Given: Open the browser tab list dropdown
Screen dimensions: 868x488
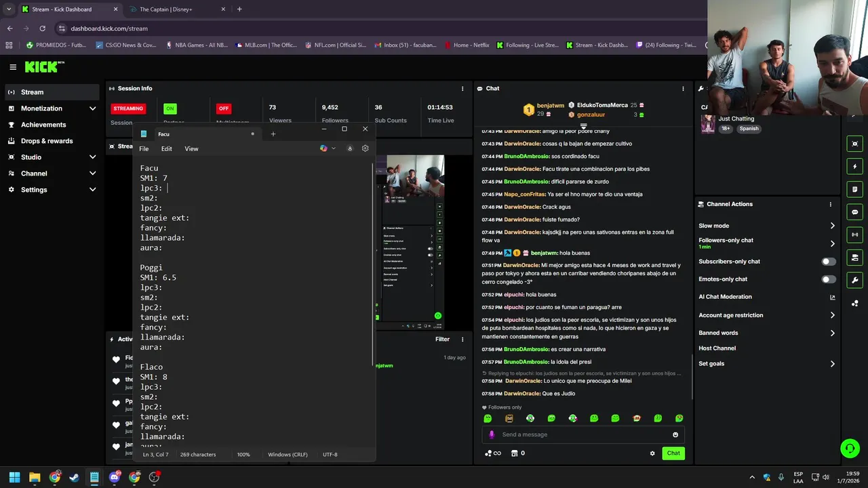Looking at the screenshot, I should pyautogui.click(x=9, y=9).
